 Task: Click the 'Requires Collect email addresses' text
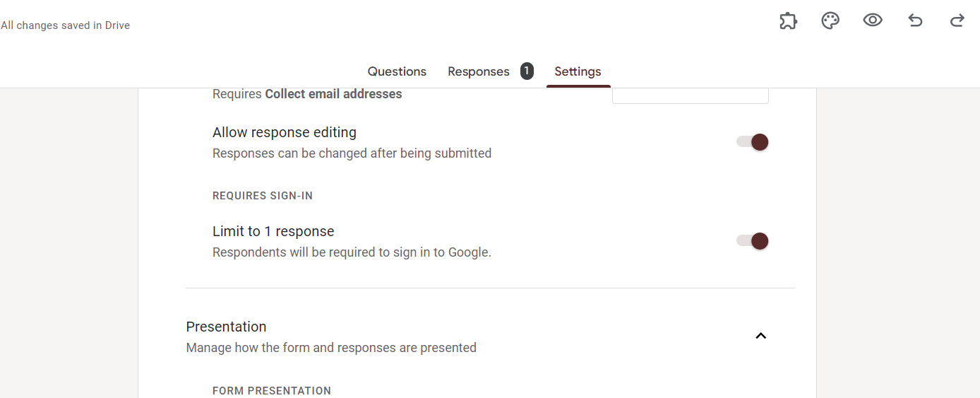point(307,94)
